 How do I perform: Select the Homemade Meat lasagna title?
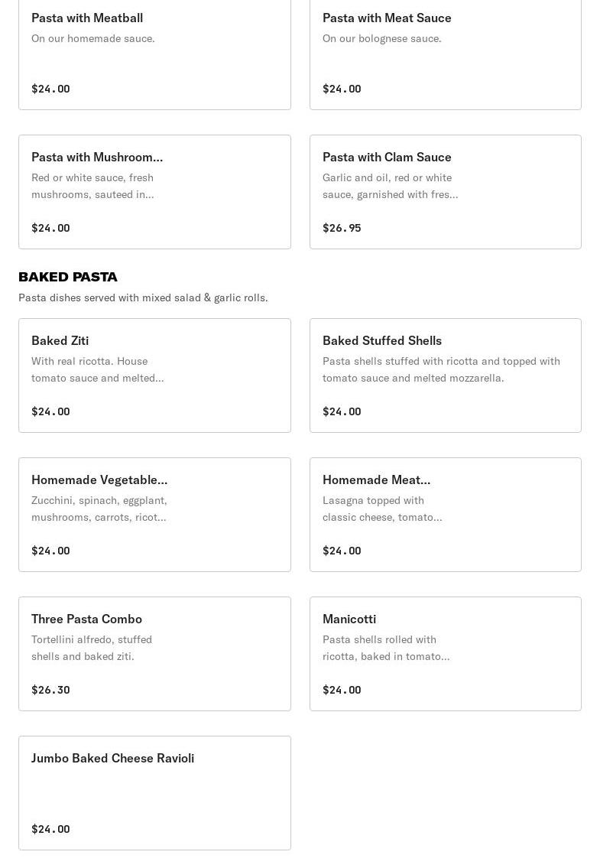tap(376, 480)
